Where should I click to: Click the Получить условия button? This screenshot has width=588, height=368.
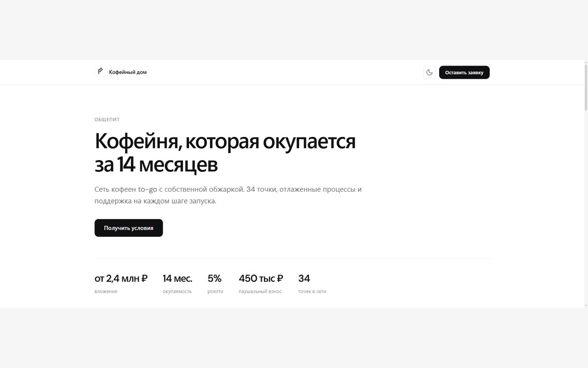[x=129, y=228]
